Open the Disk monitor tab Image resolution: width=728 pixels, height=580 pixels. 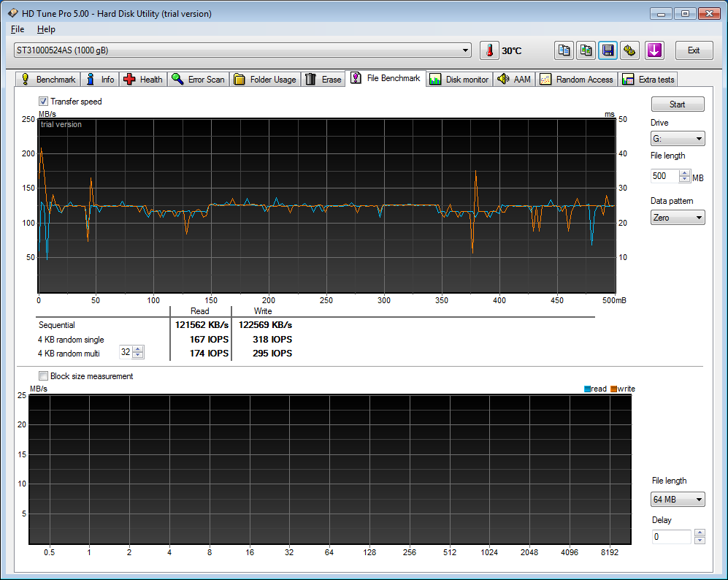[x=459, y=79]
